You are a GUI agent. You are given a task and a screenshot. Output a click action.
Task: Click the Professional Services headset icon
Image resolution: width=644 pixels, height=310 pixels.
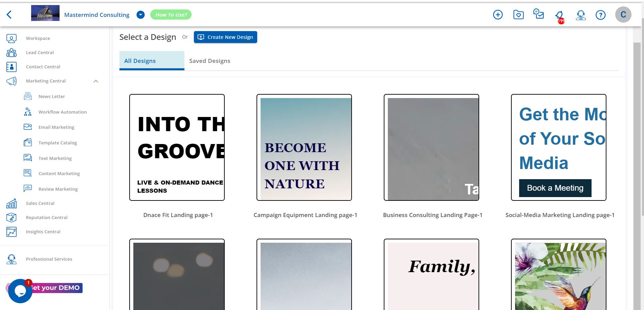[x=12, y=259]
